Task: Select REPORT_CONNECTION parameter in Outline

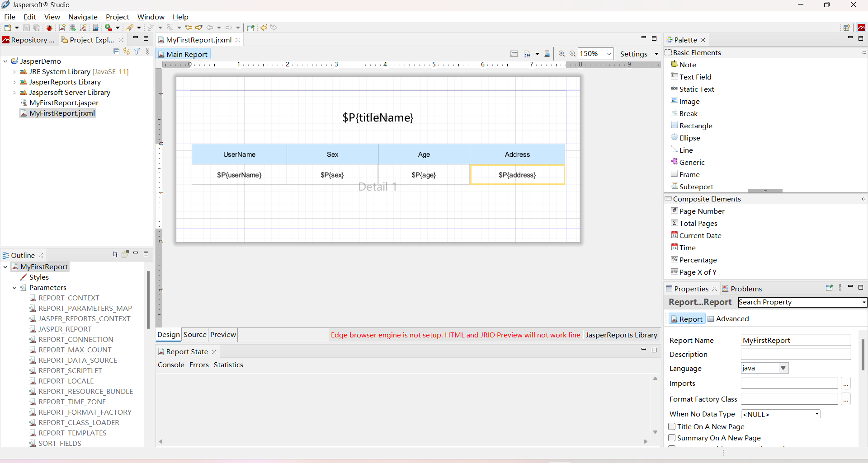Action: [x=71, y=339]
